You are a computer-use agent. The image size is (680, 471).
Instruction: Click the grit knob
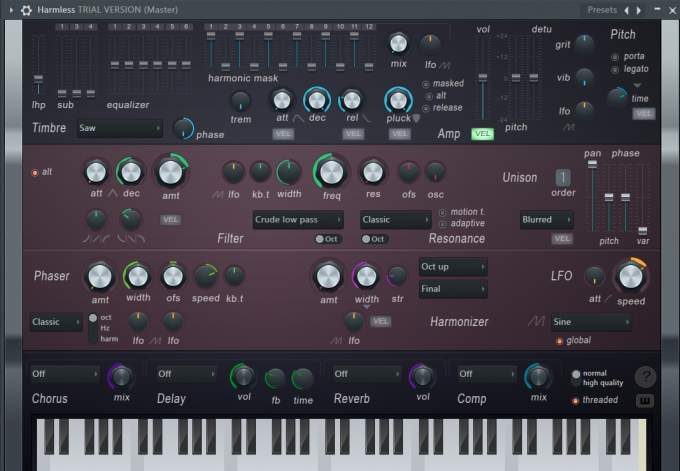click(584, 44)
